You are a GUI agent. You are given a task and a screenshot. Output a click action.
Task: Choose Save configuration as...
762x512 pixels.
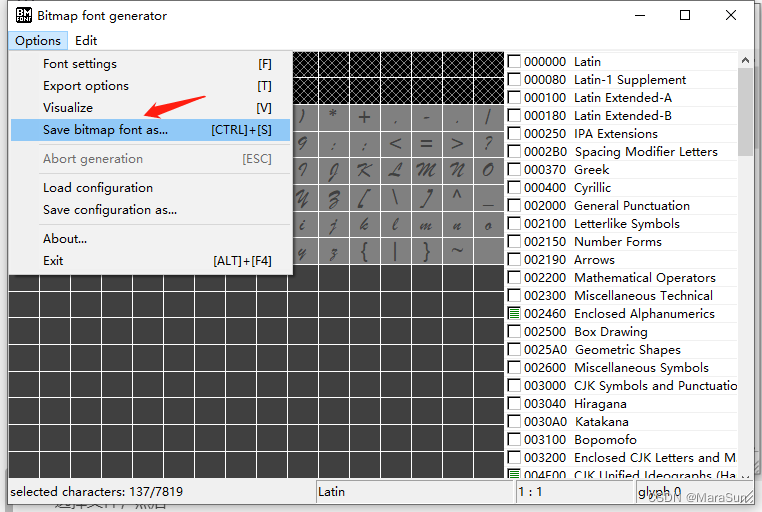[x=150, y=210]
